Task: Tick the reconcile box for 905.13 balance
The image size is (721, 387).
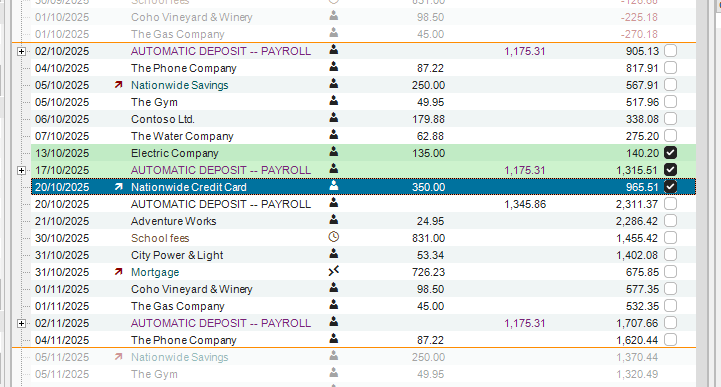Action: (670, 51)
